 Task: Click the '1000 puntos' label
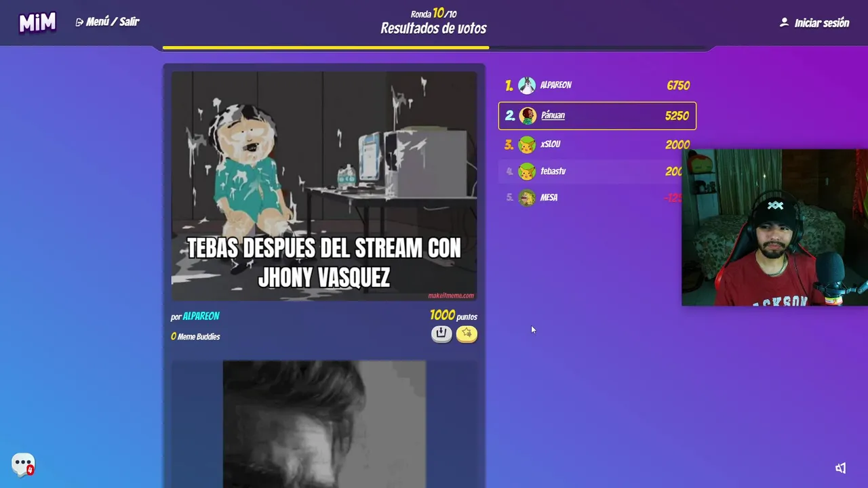tap(454, 315)
